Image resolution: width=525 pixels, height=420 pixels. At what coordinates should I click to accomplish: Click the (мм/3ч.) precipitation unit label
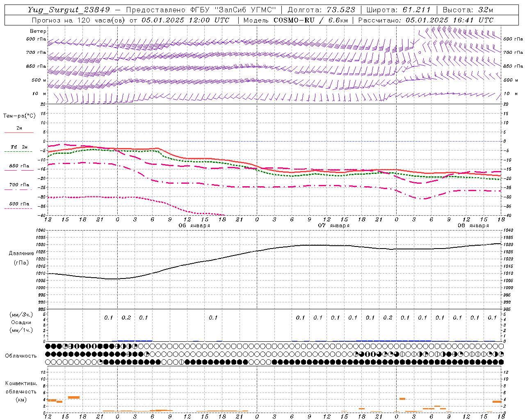click(21, 315)
